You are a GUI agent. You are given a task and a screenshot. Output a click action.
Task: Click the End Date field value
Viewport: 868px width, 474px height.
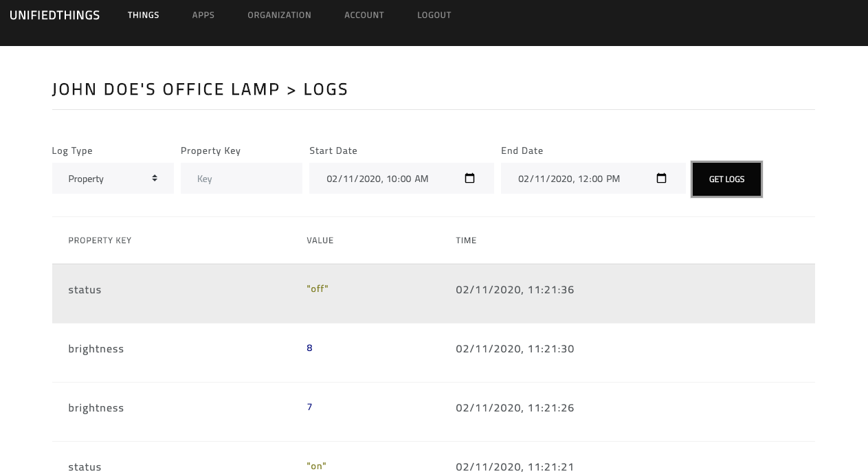(x=569, y=179)
